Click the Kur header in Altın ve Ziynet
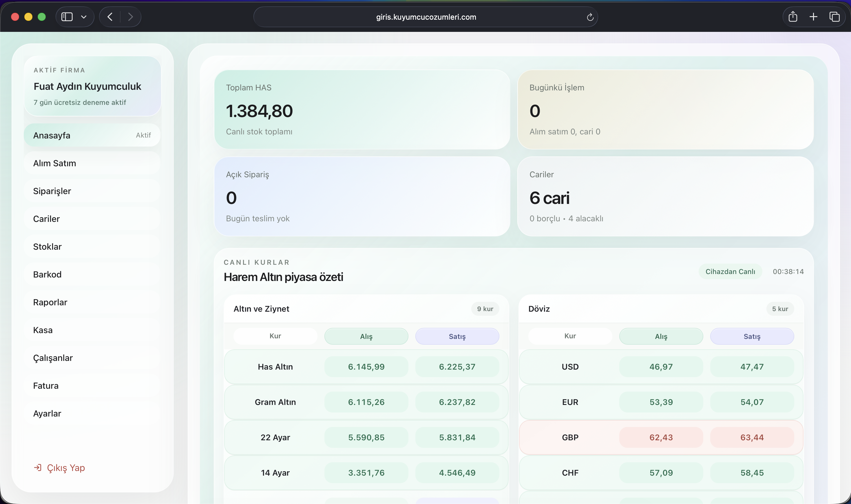Viewport: 851px width, 504px height. pyautogui.click(x=275, y=336)
